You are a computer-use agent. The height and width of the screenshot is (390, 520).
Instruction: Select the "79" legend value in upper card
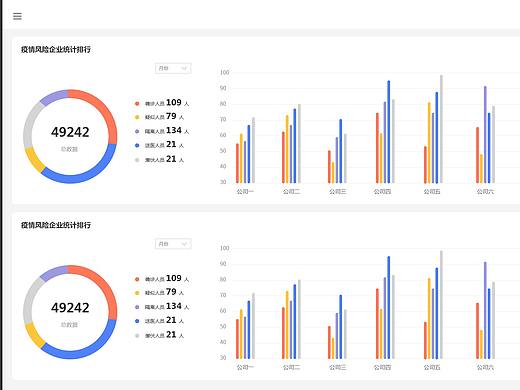tap(171, 116)
